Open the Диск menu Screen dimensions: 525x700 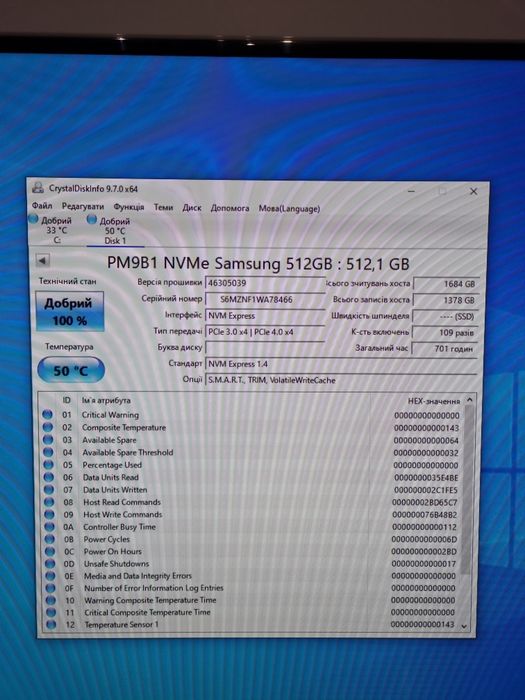click(x=192, y=208)
